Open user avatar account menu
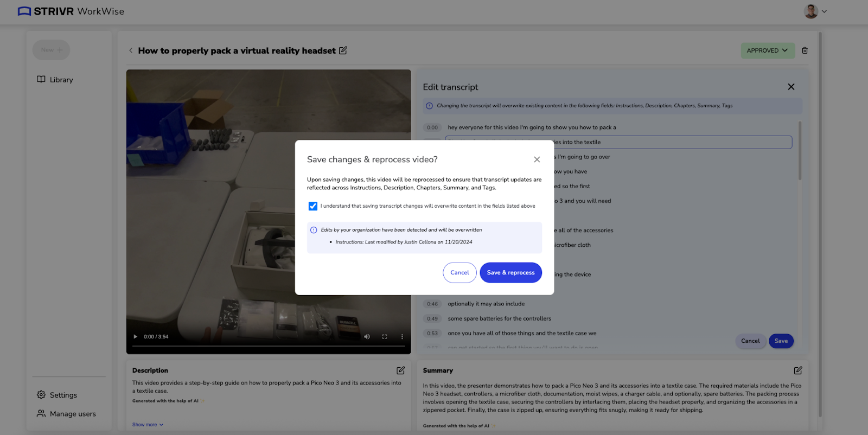The image size is (868, 435). [815, 11]
